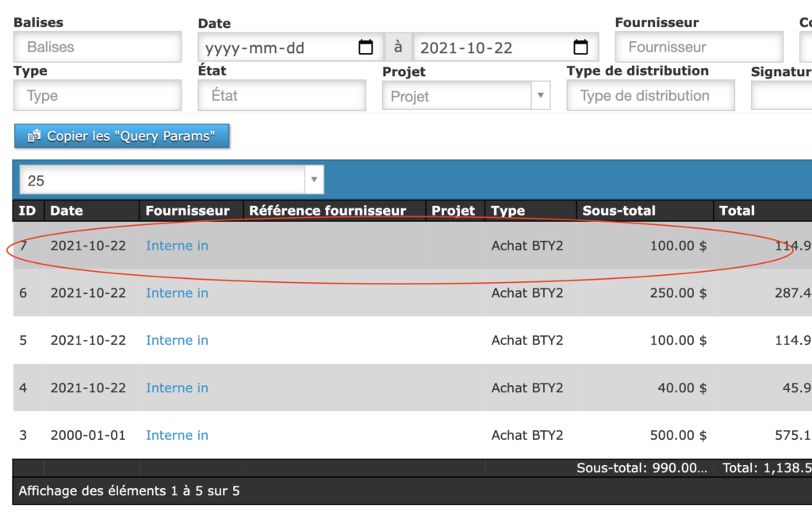Click the État filter input
The image size is (812, 523).
(x=282, y=96)
